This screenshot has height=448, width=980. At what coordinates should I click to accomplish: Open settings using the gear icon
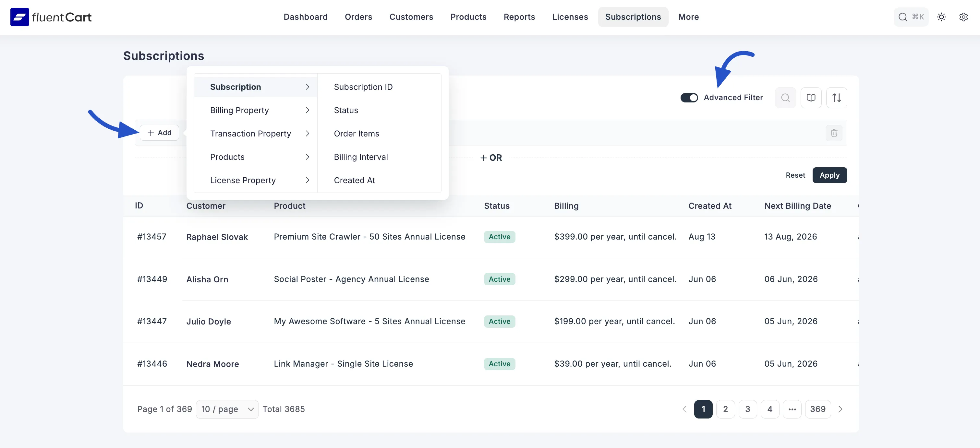pyautogui.click(x=964, y=17)
